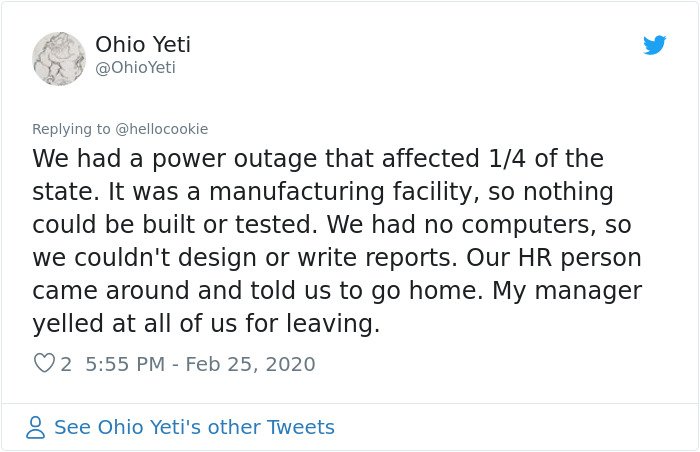Viewport: 700px width, 452px height.
Task: Click the tweet body text paragraph
Action: pyautogui.click(x=337, y=241)
